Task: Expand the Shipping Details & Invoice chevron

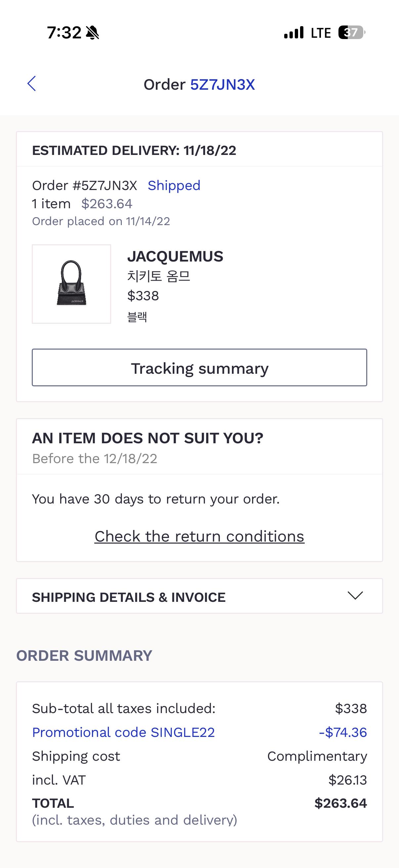Action: click(355, 596)
